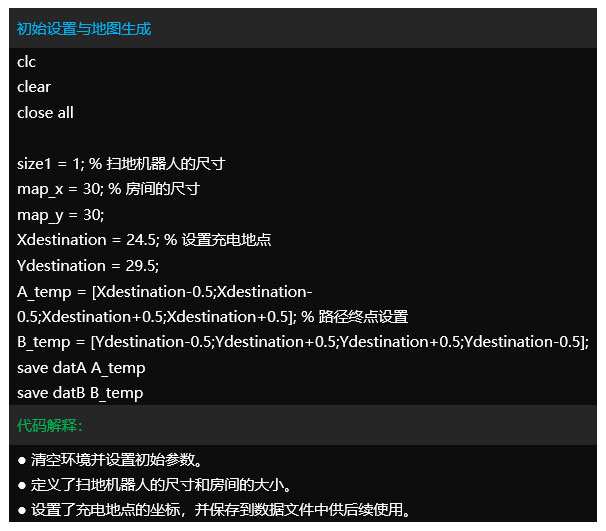Click the 初始设置与地图生成 section header
Image resolution: width=606 pixels, height=531 pixels.
tap(84, 29)
